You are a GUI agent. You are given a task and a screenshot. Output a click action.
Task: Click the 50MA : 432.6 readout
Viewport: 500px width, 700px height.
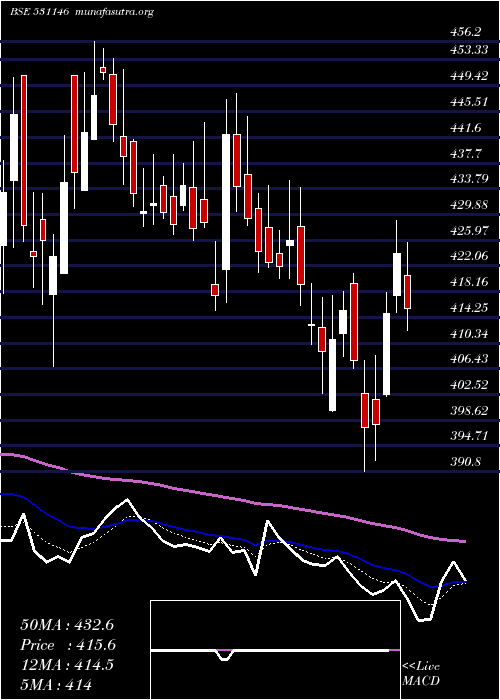click(x=68, y=625)
